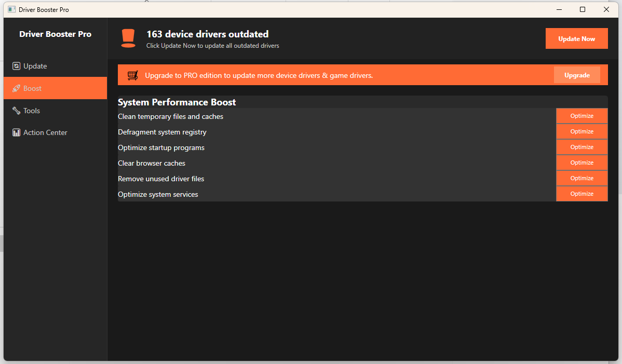
Task: Select the Defragment system registry text
Action: pos(162,132)
